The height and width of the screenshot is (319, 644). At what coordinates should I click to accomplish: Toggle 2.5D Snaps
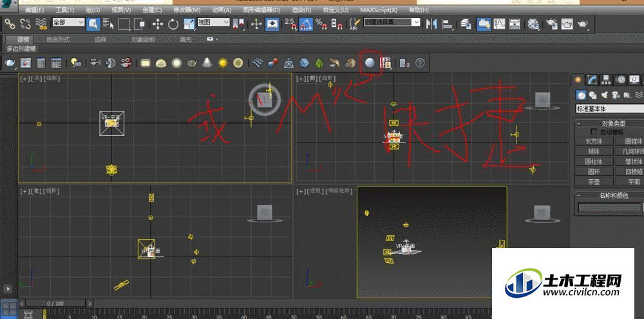290,24
